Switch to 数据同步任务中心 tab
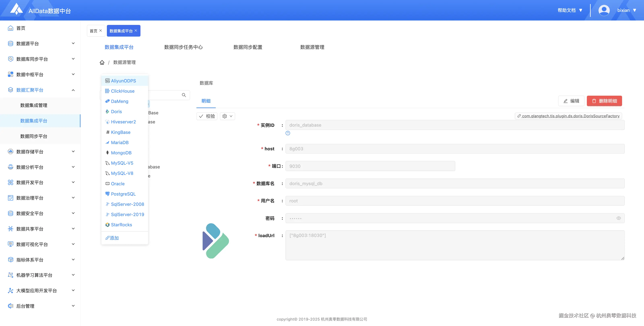Screen dimensions: 644x326 click(x=183, y=47)
